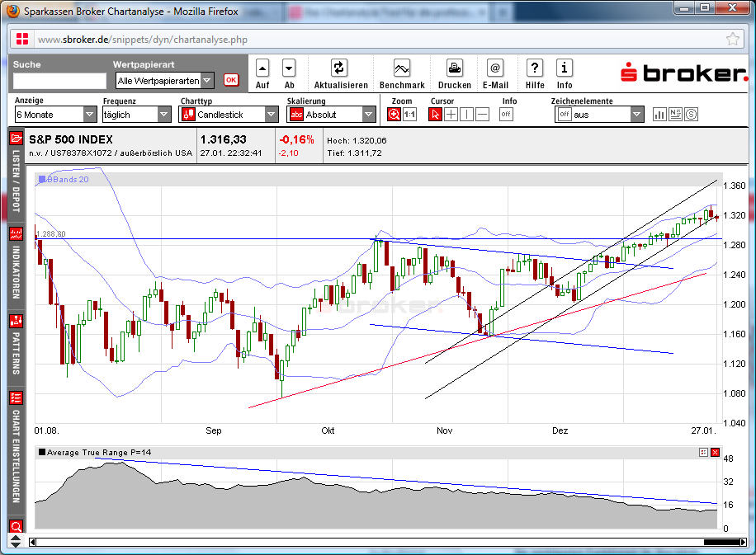Click the news icon beside Zeichenelemente

[675, 114]
